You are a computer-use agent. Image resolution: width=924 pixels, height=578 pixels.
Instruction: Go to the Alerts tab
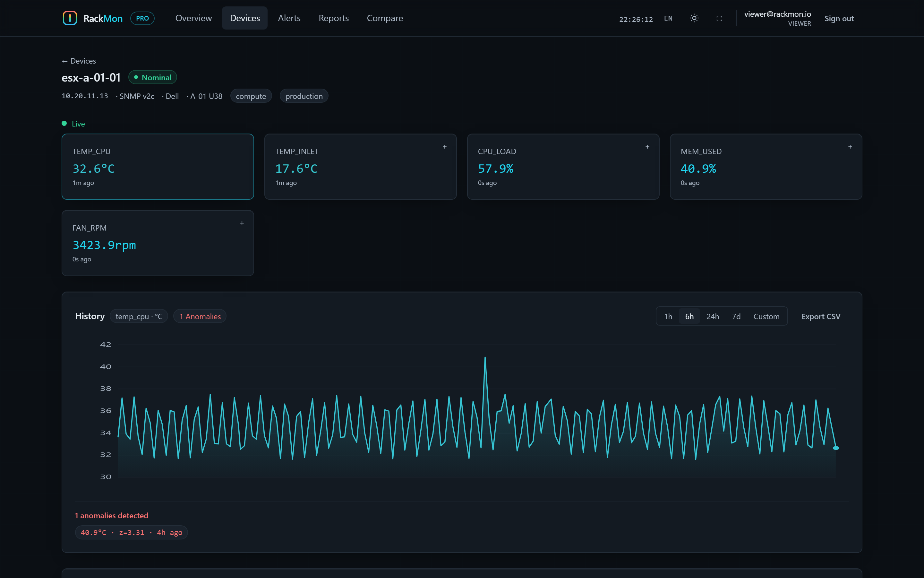289,18
